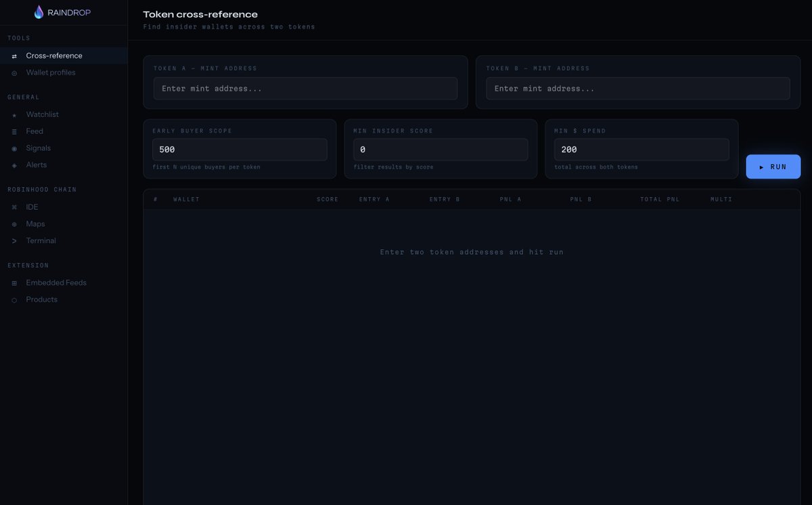The width and height of the screenshot is (812, 505).
Task: Click the Watchlist star icon
Action: (14, 115)
